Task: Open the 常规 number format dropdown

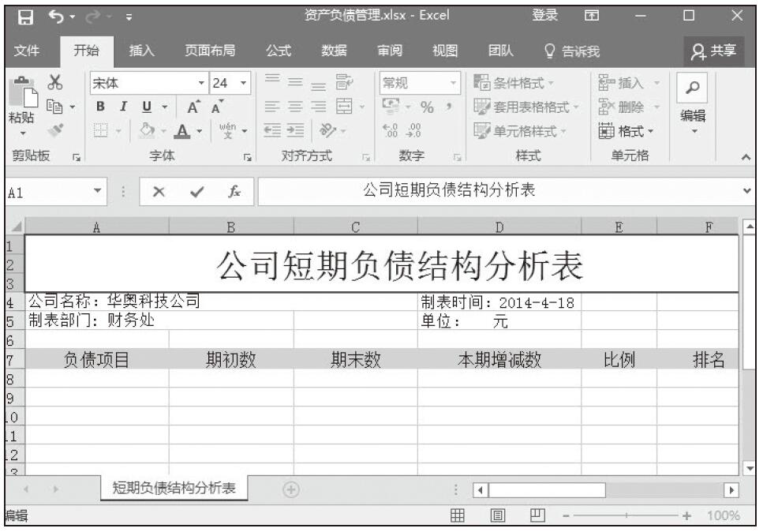Action: [x=454, y=83]
